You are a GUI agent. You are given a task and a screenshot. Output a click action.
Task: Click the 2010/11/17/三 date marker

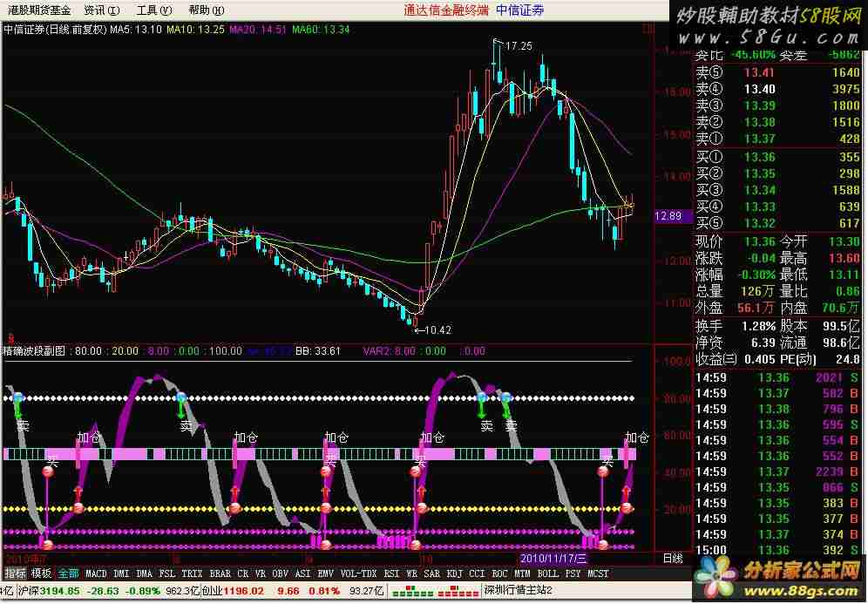point(553,558)
